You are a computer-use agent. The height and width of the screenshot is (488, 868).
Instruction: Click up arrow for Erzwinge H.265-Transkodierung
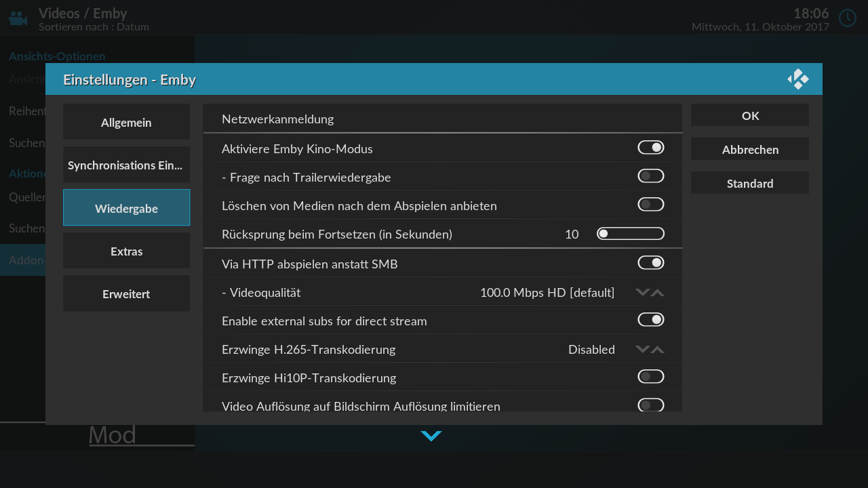click(657, 350)
